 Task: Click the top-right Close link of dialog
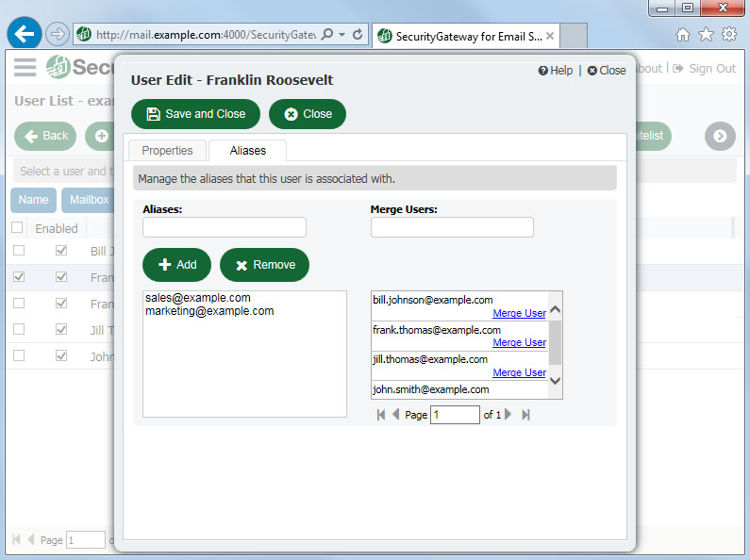(x=607, y=71)
